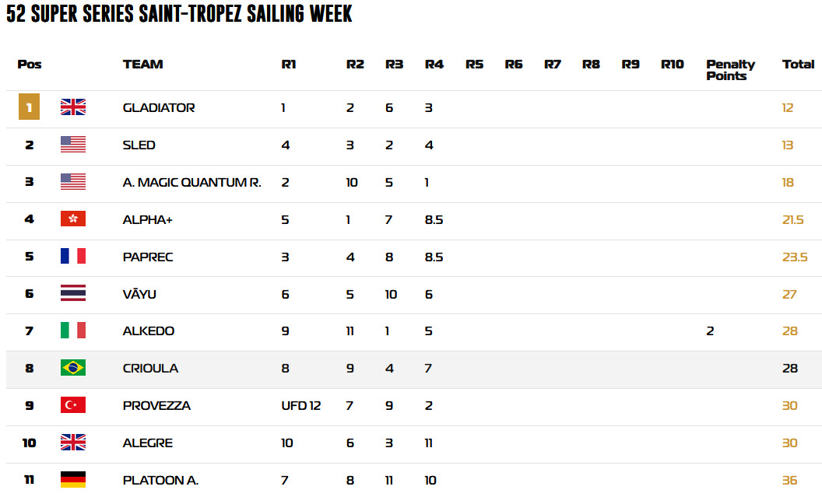Click the Turkish flag beside PROVEZZA

pyautogui.click(x=73, y=405)
